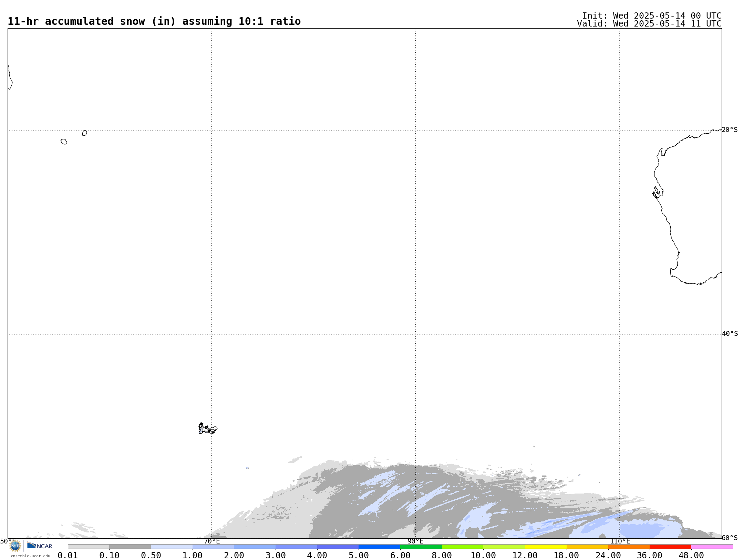Click the red 36.00 colorbar segment
Image resolution: width=744 pixels, height=560 pixels.
[670, 547]
